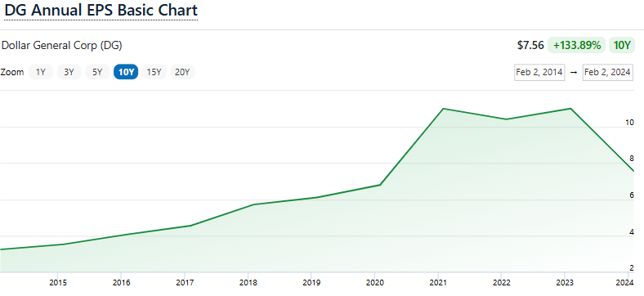
Task: Click the green 10Y period badge
Action: 621,45
